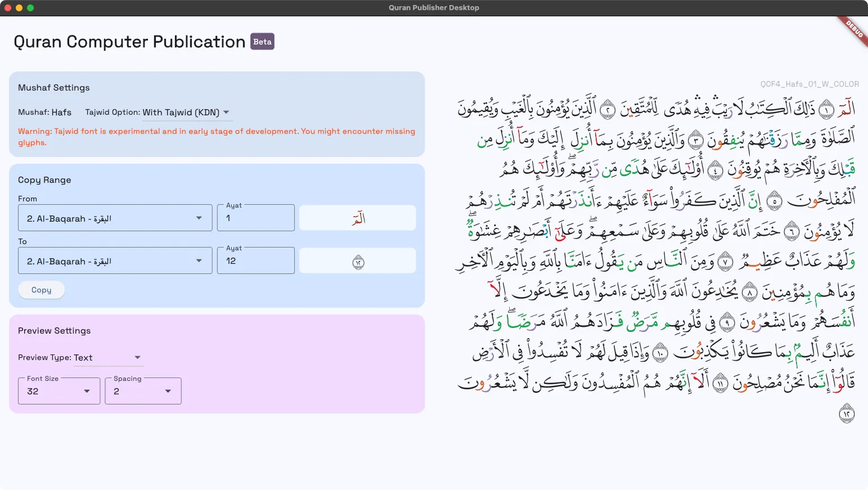Click the Mushaf: Hafs label
Screen dimensions: 868x490
pyautogui.click(x=44, y=112)
